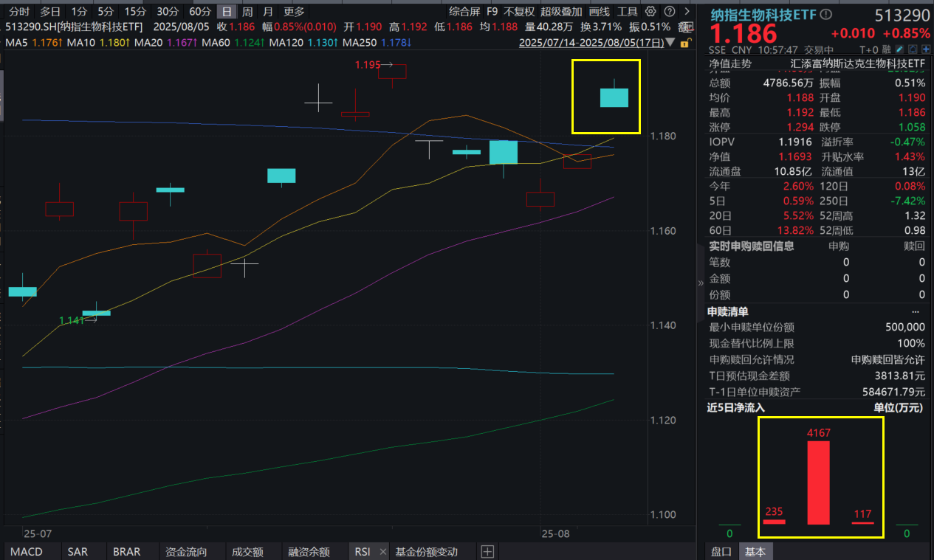The width and height of the screenshot is (934, 560).
Task: Click the 画线 drawing button
Action: [x=600, y=10]
